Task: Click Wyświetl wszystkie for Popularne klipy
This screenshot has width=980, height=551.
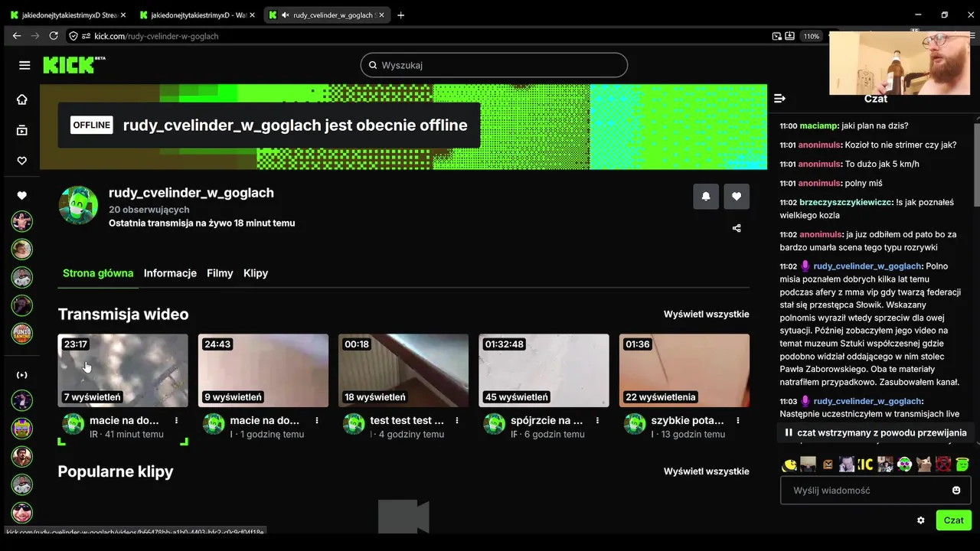Action: (x=706, y=471)
